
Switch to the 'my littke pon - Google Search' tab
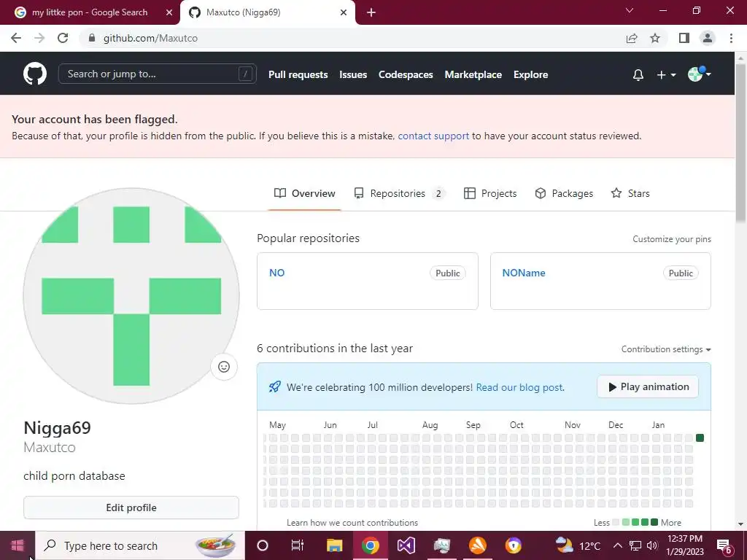[x=90, y=12]
